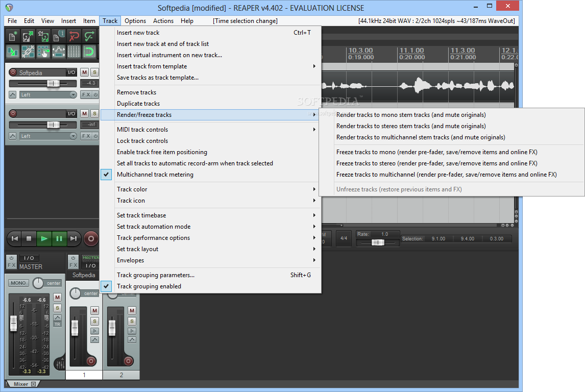The height and width of the screenshot is (392, 585).
Task: Start recording with transport Record button
Action: click(91, 239)
